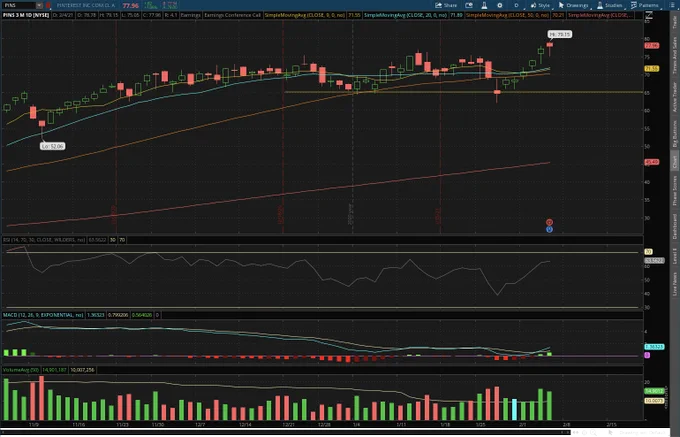Screen dimensions: 680x437
Task: Switch to the Times And Sales sidebar tab
Action: click(x=675, y=55)
